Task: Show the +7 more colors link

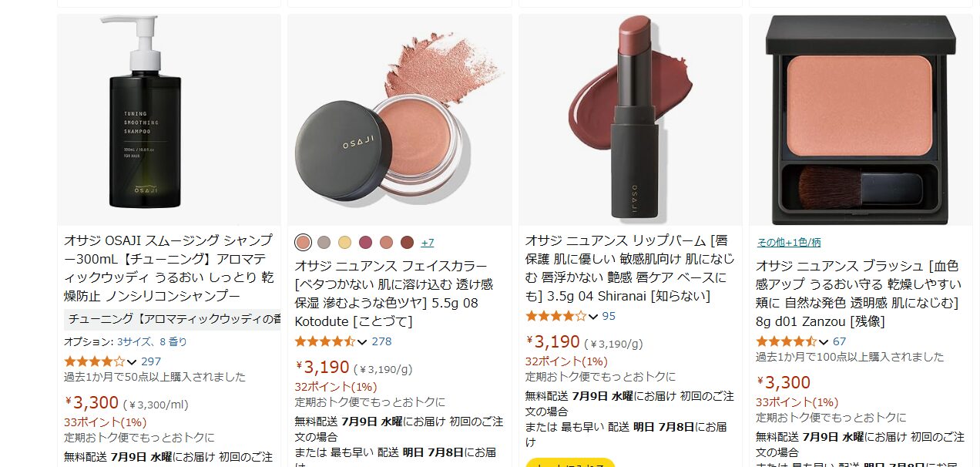Action: pos(427,242)
